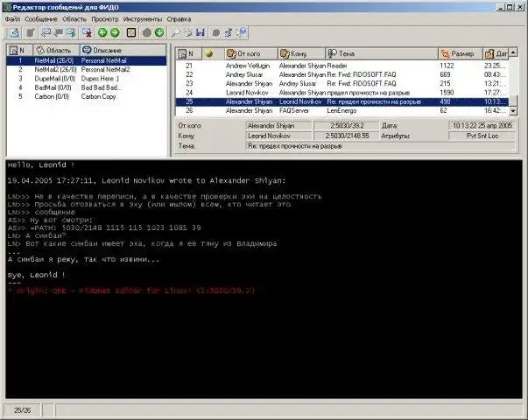Click the message list scrollbar down arrow

point(513,111)
